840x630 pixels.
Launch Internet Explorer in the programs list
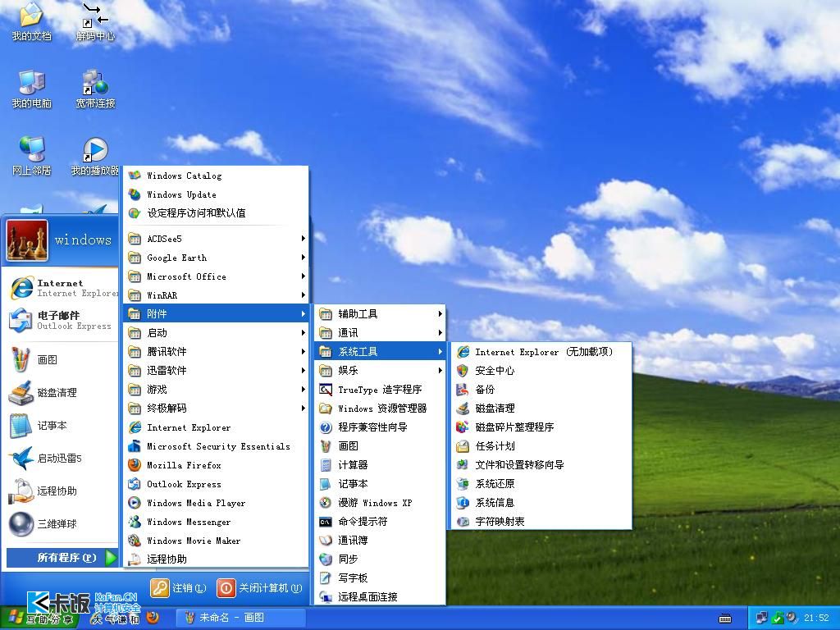[216, 427]
